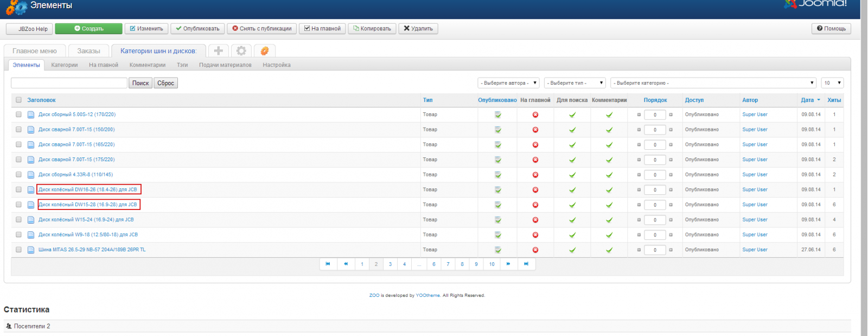Click the plus icon tab to add application

pyautogui.click(x=218, y=50)
